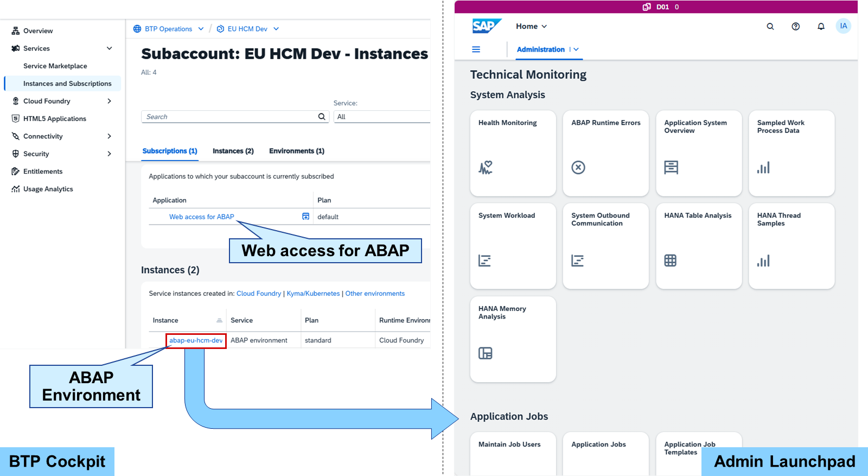Click the SAP logo in Admin Launchpad
Screen dimensions: 868x476
(x=487, y=26)
